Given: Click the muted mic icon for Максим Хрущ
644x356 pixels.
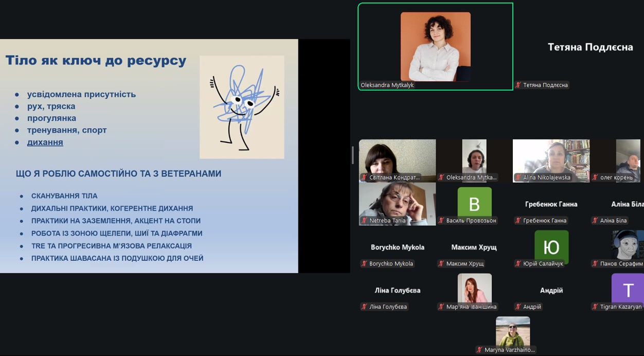Looking at the screenshot, I should [x=441, y=264].
